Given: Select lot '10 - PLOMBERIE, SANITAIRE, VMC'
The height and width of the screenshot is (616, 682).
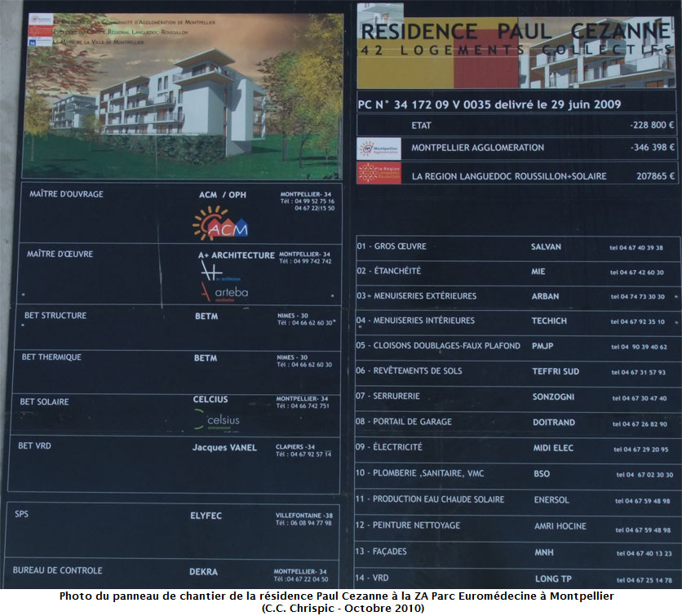Looking at the screenshot, I should [x=420, y=473].
